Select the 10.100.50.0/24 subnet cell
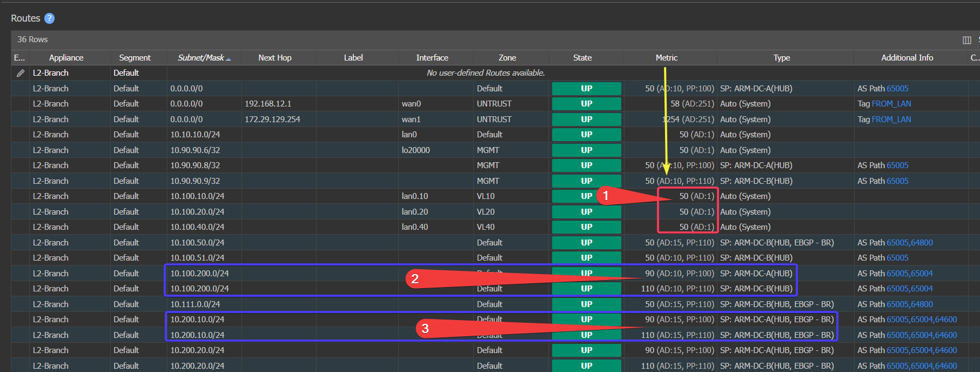 coord(204,243)
